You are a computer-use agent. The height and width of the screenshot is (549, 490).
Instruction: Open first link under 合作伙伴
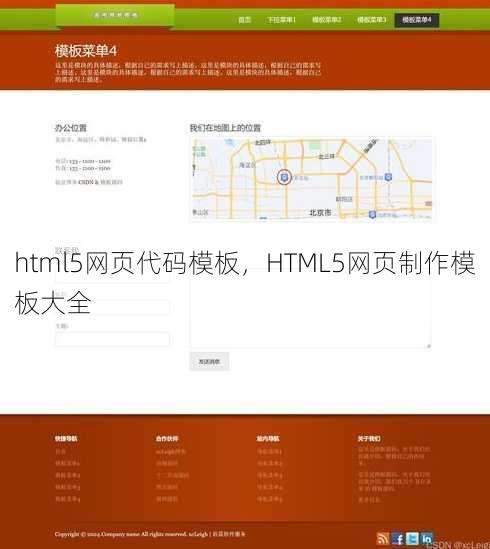[171, 452]
